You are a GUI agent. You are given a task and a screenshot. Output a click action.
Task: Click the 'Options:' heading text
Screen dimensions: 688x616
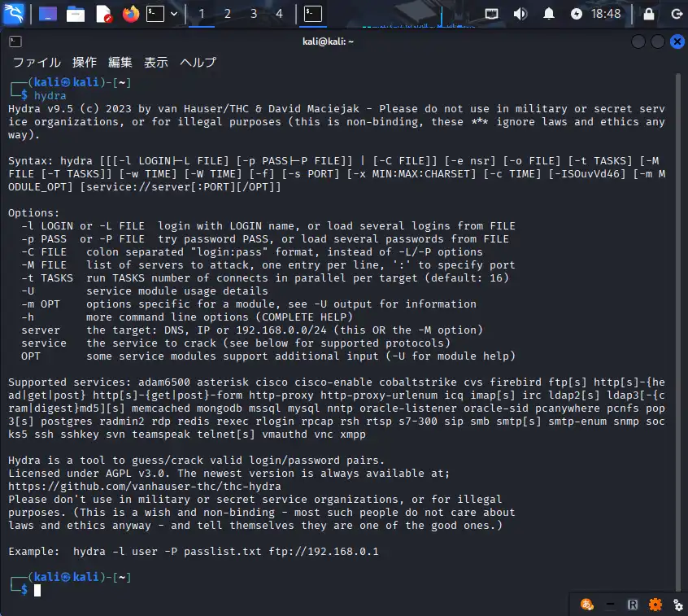(x=34, y=213)
